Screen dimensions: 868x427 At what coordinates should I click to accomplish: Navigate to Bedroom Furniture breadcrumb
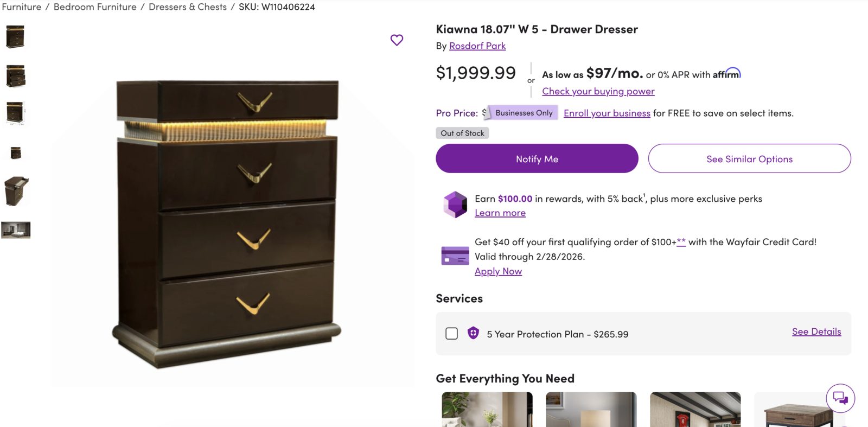pos(95,7)
